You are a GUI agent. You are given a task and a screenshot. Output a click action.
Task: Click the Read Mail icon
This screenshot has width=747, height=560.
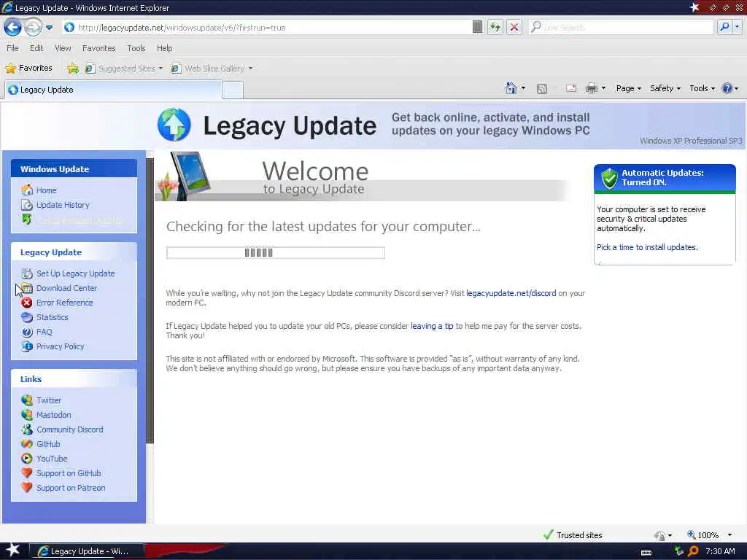pyautogui.click(x=571, y=88)
